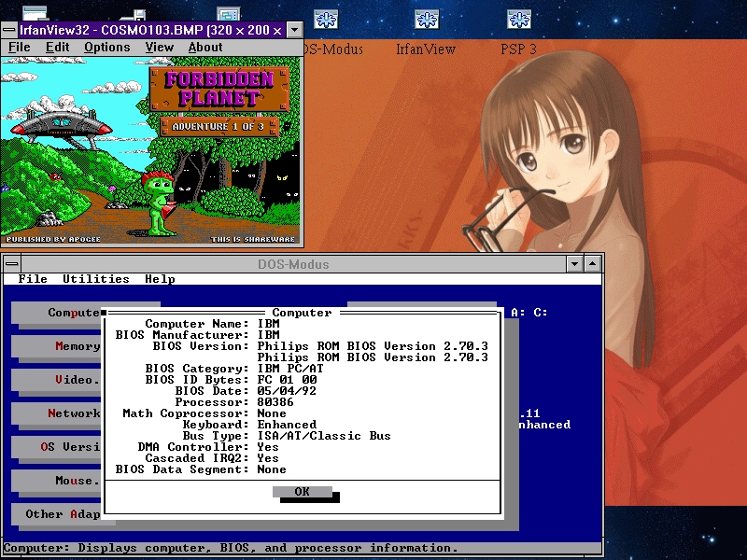The height and width of the screenshot is (560, 747).
Task: Launch the PSP 3 desktop icon
Action: (x=519, y=20)
